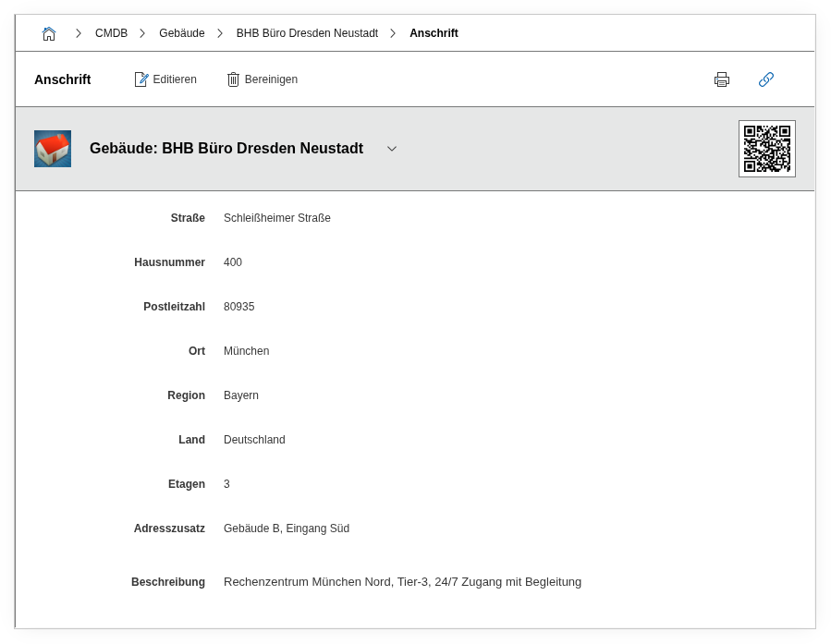831x644 pixels.
Task: Click the red-roofed building object icon
Action: [x=53, y=149]
